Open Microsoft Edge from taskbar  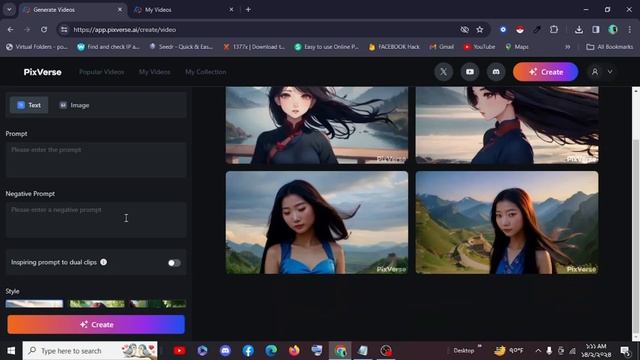click(271, 351)
